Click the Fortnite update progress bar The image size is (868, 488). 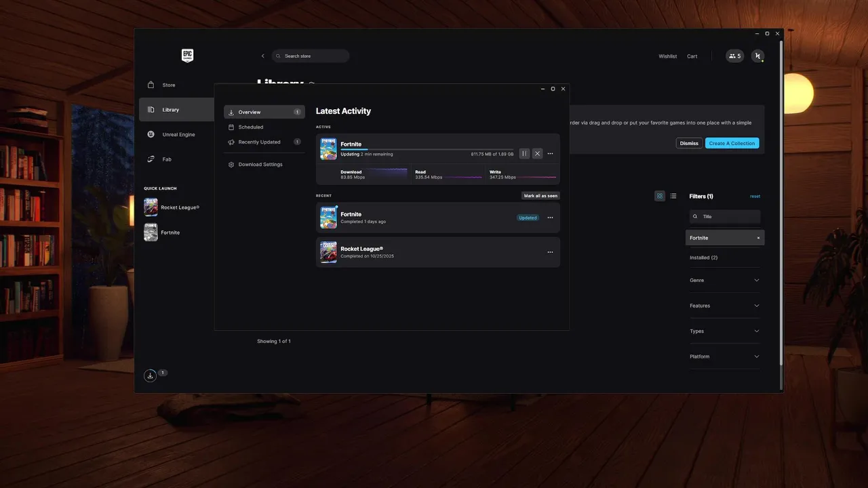(x=427, y=149)
